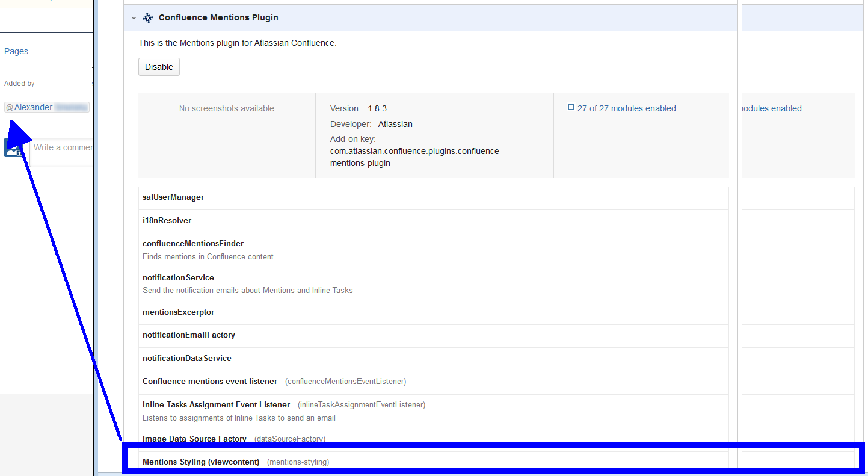Select the Mentions Styling (viewcontent) row
Image resolution: width=868 pixels, height=476 pixels.
pyautogui.click(x=433, y=462)
